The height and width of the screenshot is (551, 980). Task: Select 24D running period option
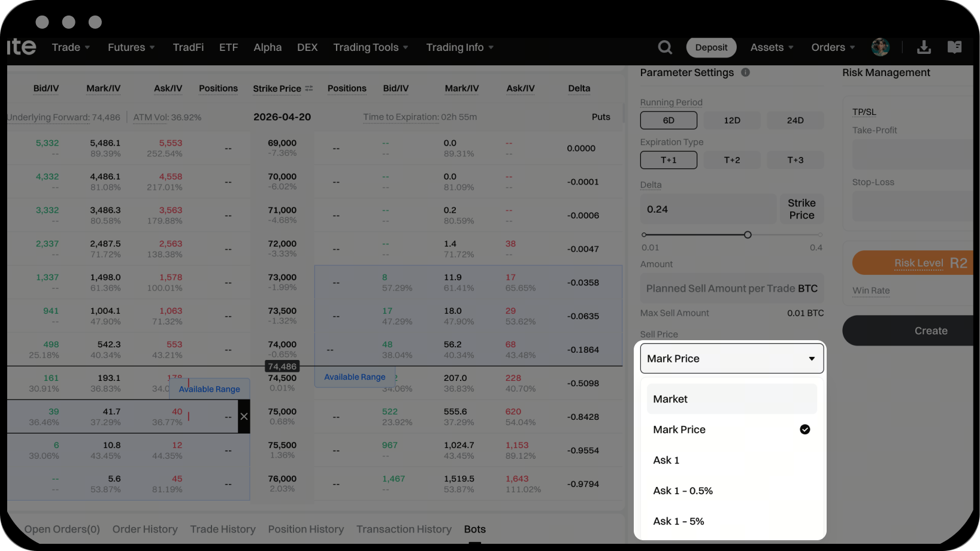pos(795,120)
